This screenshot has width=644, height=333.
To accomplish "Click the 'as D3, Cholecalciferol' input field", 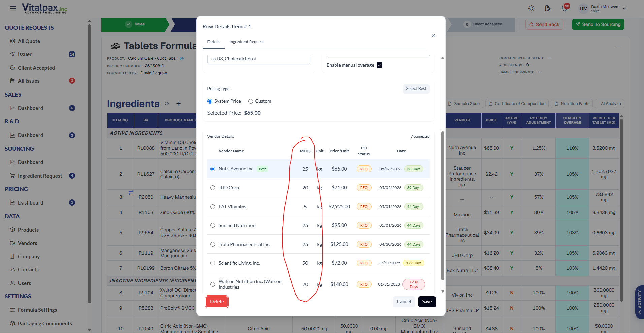I will 259,59.
